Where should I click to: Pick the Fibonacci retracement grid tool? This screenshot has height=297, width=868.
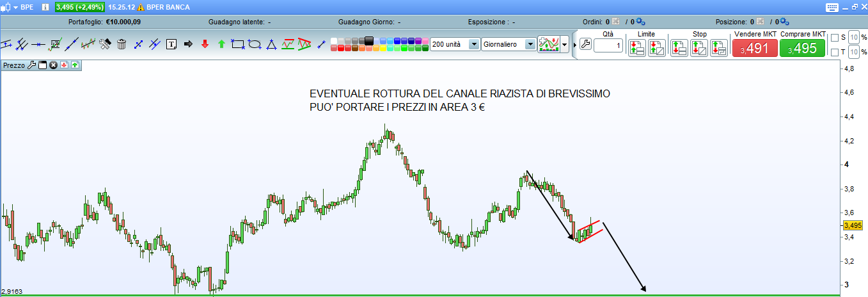pyautogui.click(x=55, y=44)
